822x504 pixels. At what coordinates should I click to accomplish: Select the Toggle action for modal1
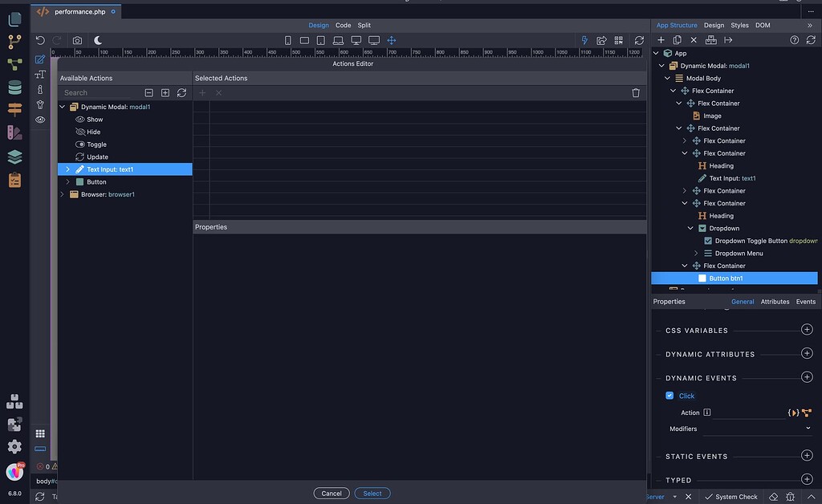pyautogui.click(x=96, y=144)
